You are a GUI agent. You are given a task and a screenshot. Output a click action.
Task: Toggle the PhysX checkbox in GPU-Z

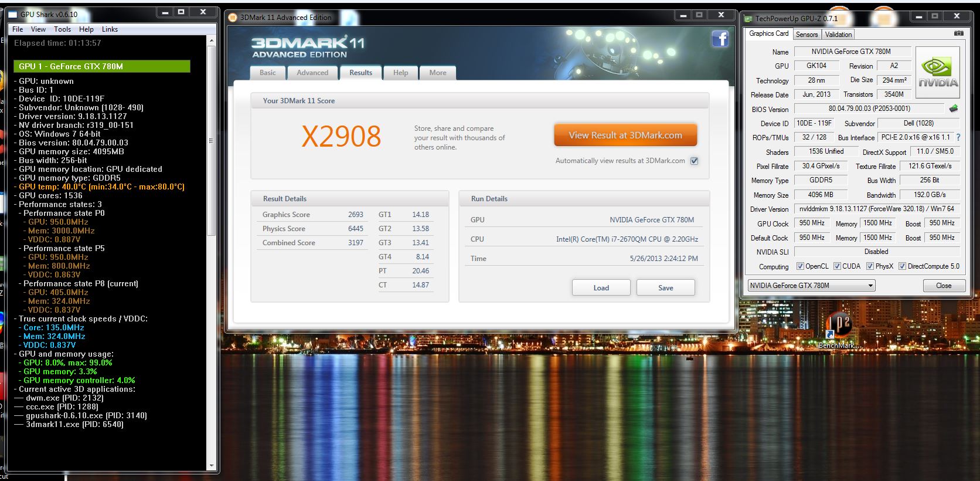coord(870,266)
